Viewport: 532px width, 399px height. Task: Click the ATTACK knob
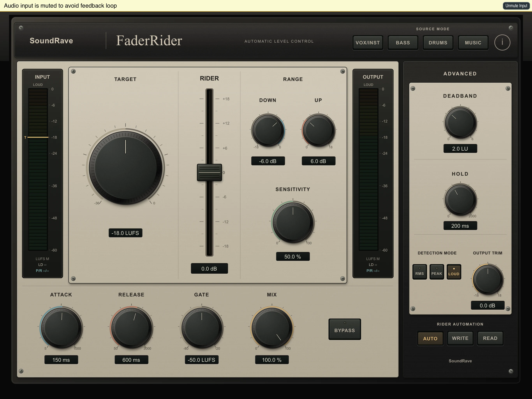tap(61, 328)
